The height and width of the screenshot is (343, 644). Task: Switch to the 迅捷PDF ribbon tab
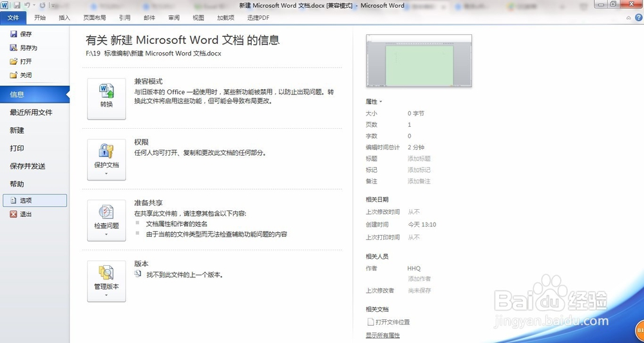click(x=258, y=17)
